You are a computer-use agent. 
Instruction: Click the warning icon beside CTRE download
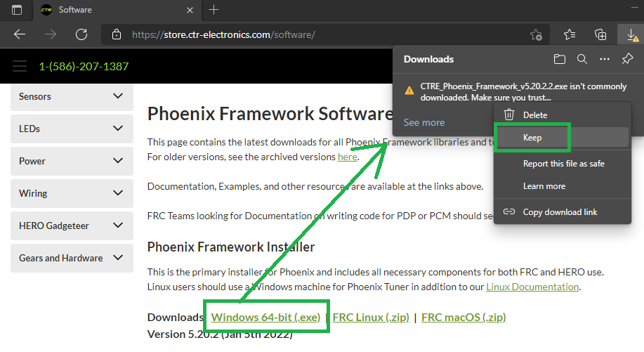click(x=409, y=91)
